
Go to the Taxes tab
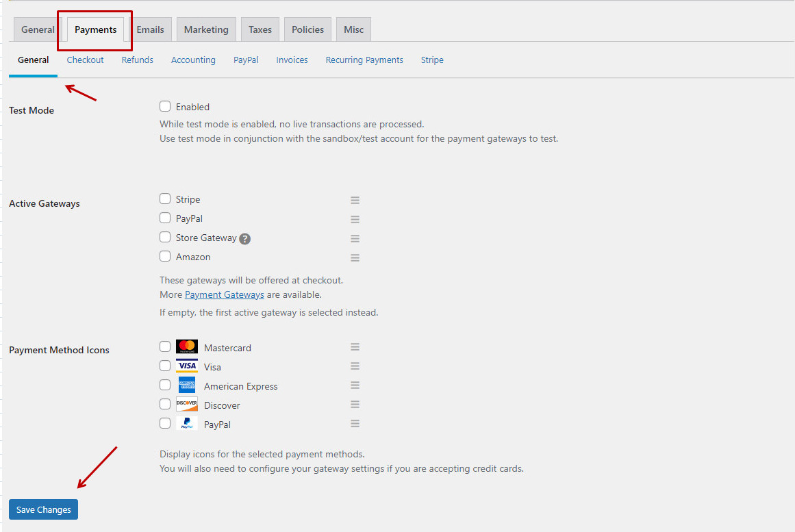[260, 29]
